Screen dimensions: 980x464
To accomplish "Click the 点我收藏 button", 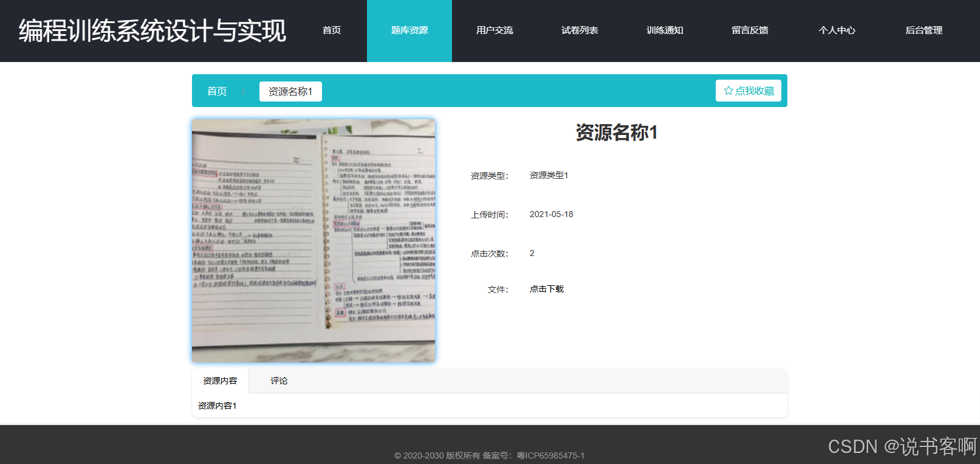I will 749,91.
